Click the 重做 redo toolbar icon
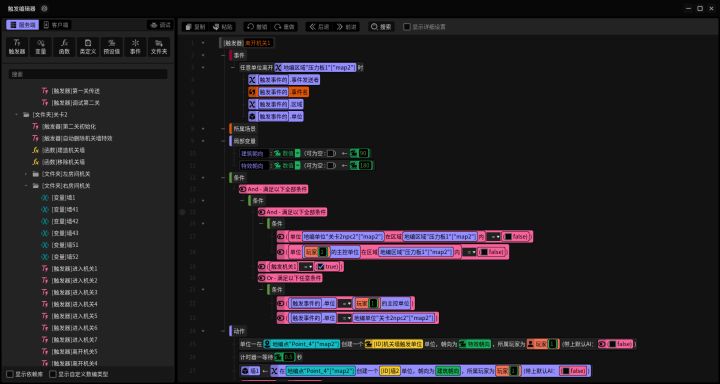The width and height of the screenshot is (720, 384). [284, 27]
